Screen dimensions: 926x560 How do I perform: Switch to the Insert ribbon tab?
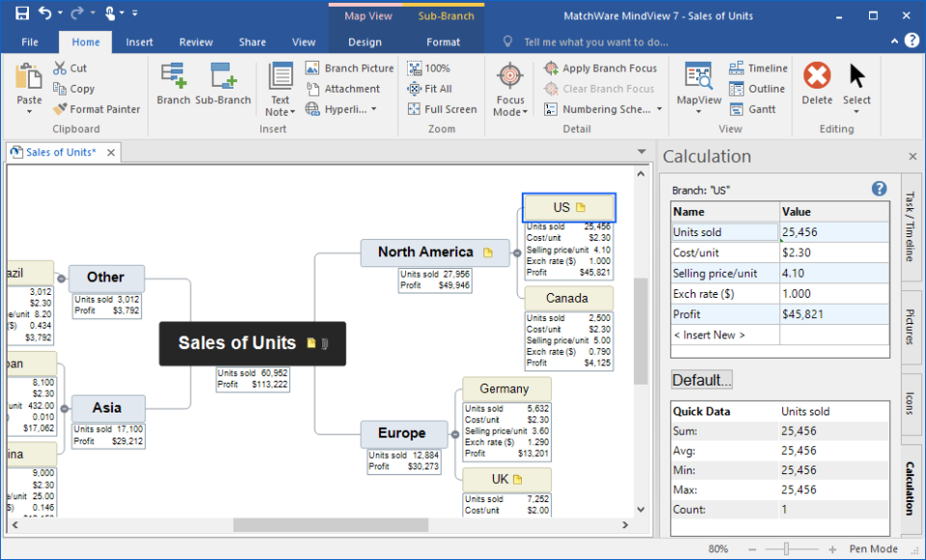coord(140,41)
